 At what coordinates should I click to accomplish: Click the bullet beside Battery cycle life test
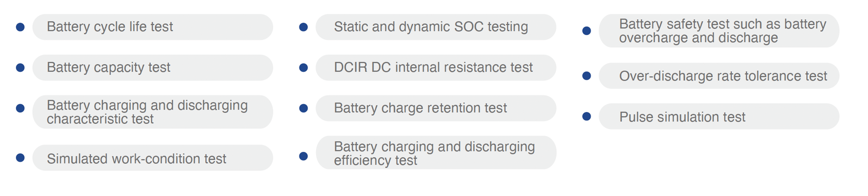(20, 27)
